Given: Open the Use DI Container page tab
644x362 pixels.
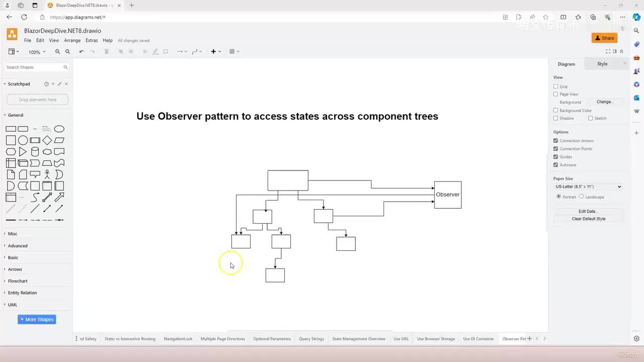Looking at the screenshot, I should [x=478, y=339].
